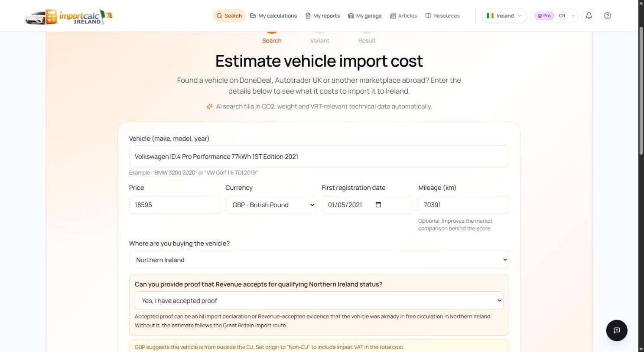Click the page vertical scrollbar thumb
Image resolution: width=644 pixels, height=352 pixels.
point(641,90)
